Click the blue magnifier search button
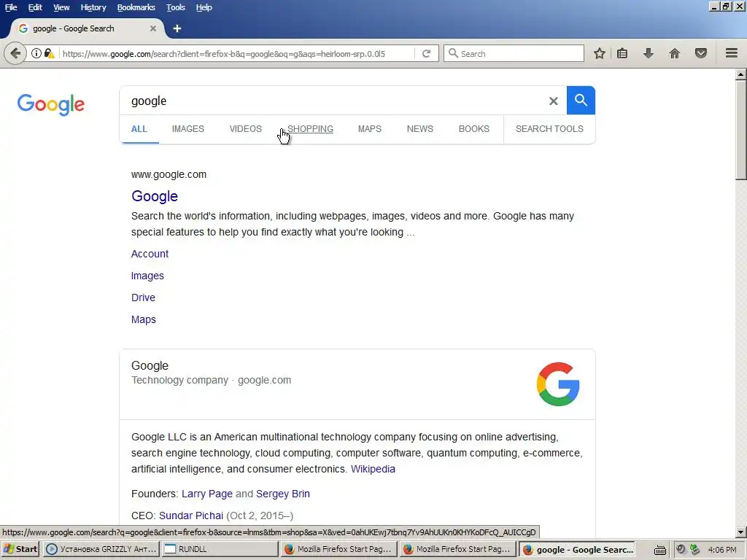Screen dimensions: 747x560 (581, 101)
